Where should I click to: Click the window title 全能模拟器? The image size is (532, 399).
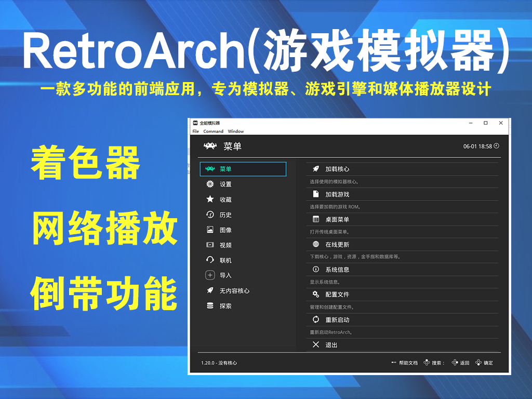pyautogui.click(x=210, y=123)
